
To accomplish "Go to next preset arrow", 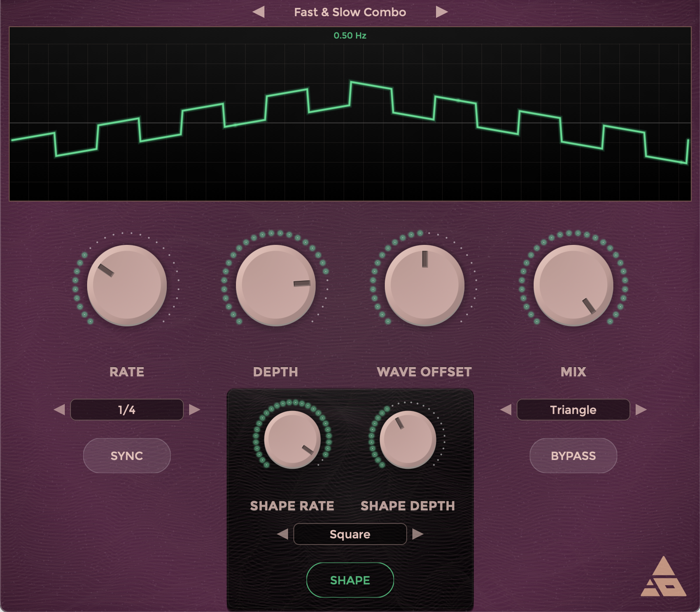I will tap(442, 12).
